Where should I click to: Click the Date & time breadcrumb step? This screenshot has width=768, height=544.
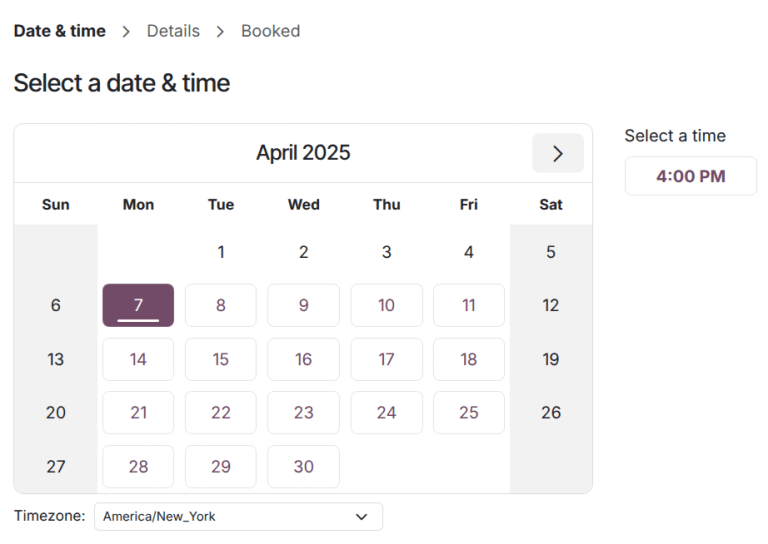pyautogui.click(x=59, y=31)
